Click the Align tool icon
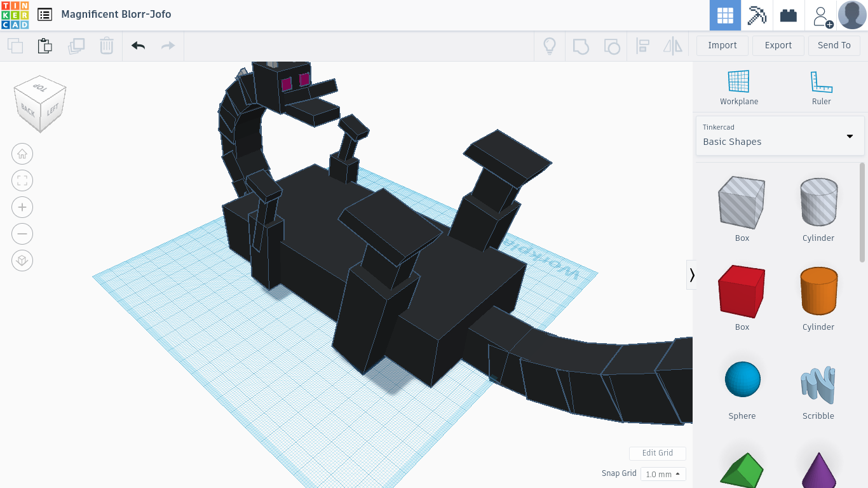 [x=642, y=46]
